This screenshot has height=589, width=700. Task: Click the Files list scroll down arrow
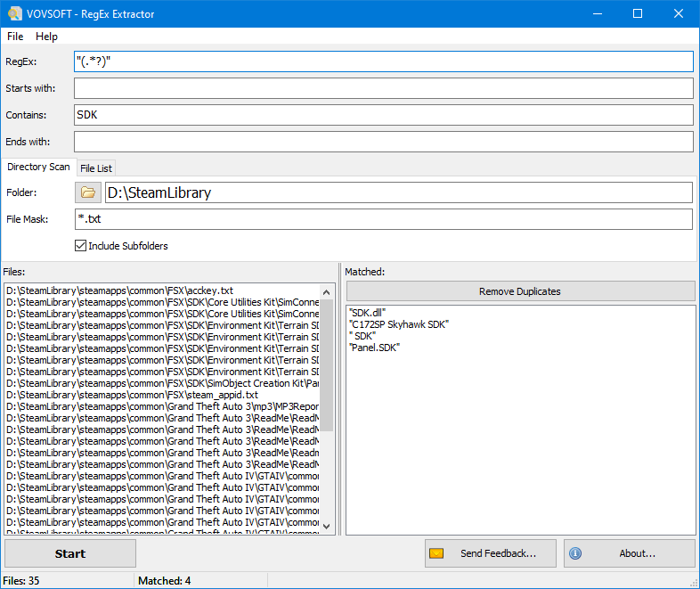[326, 526]
